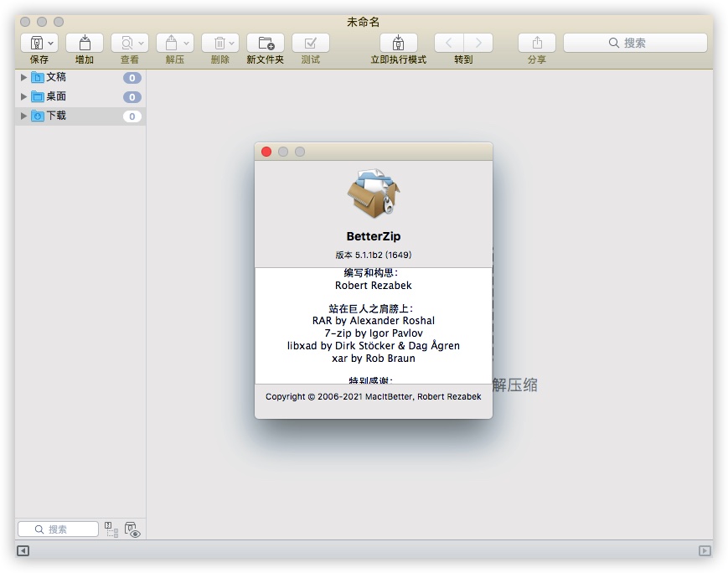Click the 未命名 window title

pyautogui.click(x=364, y=22)
